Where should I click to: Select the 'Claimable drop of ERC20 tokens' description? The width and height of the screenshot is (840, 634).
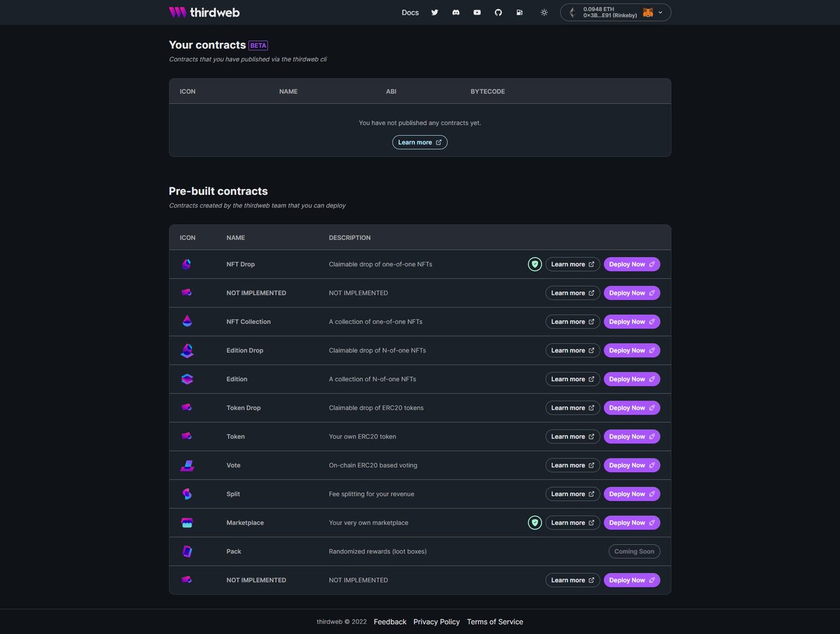(376, 408)
